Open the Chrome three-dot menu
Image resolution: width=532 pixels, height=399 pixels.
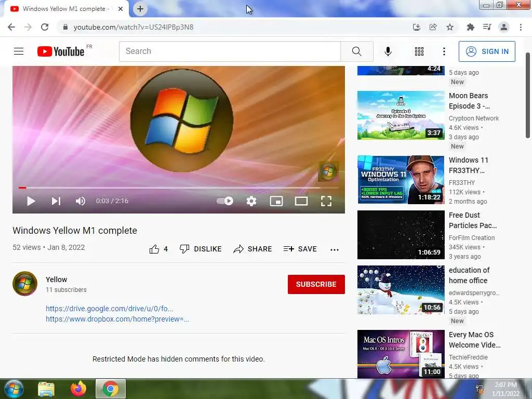pos(521,27)
